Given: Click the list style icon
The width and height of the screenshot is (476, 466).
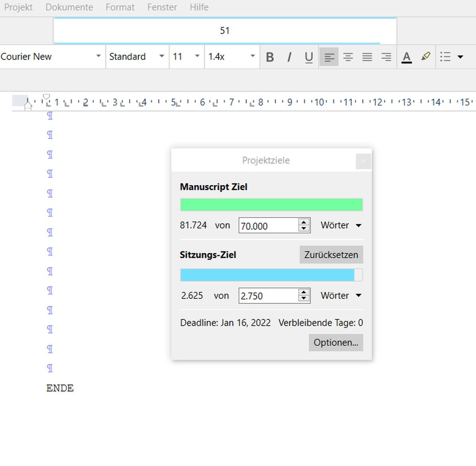Looking at the screenshot, I should (x=445, y=57).
